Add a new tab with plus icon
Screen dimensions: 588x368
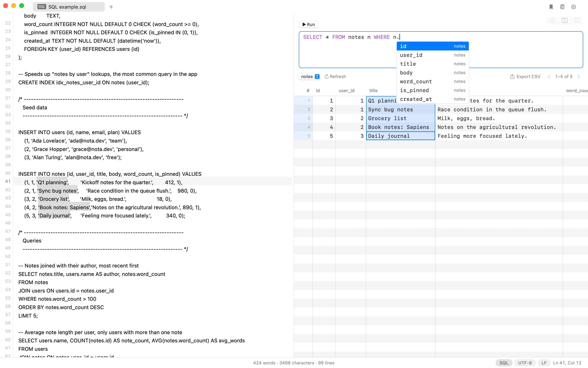pos(111,7)
